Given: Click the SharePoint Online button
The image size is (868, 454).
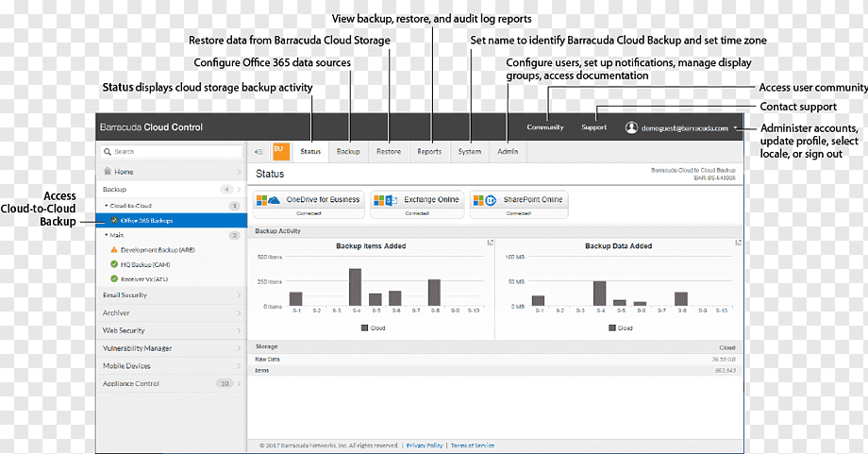Looking at the screenshot, I should click(x=519, y=205).
